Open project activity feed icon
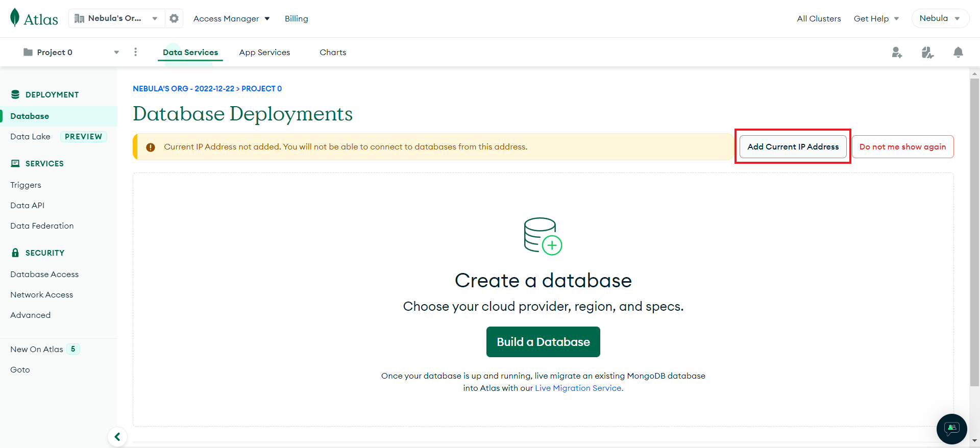The height and width of the screenshot is (448, 980). coord(927,52)
